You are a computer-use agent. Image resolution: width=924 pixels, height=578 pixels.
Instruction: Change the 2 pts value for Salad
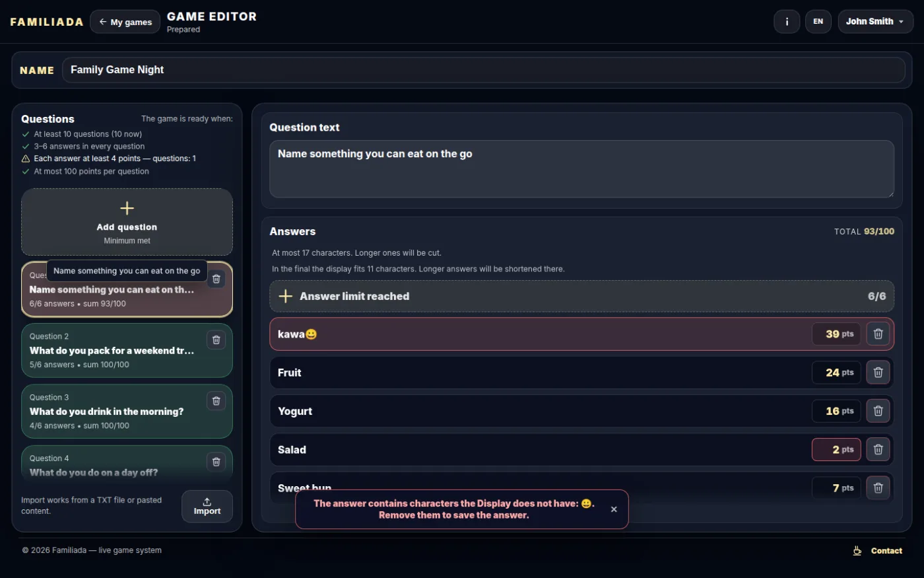(x=836, y=450)
